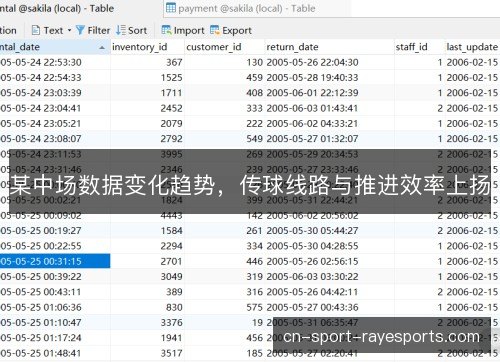This screenshot has width=500, height=362.
Task: Click the Text toolbar icon
Action: tap(36, 30)
